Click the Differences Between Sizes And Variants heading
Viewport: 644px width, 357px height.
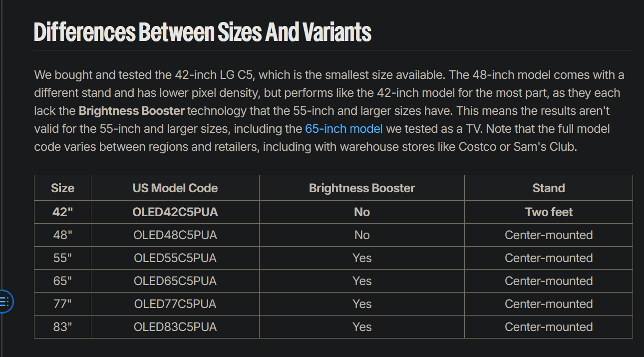203,32
